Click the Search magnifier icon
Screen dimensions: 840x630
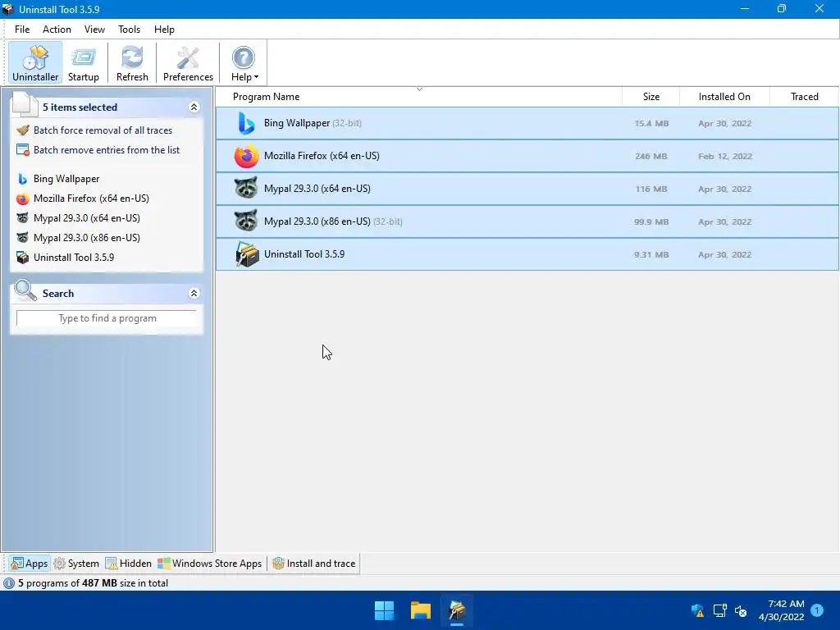click(x=25, y=291)
